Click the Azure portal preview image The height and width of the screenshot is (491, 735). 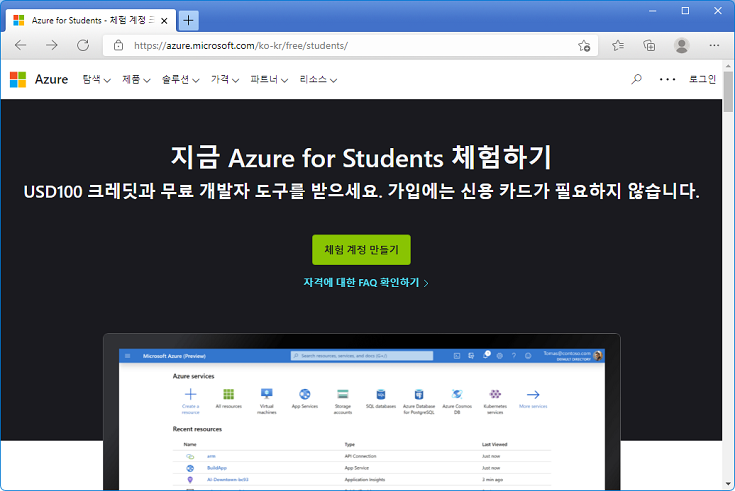click(361, 412)
